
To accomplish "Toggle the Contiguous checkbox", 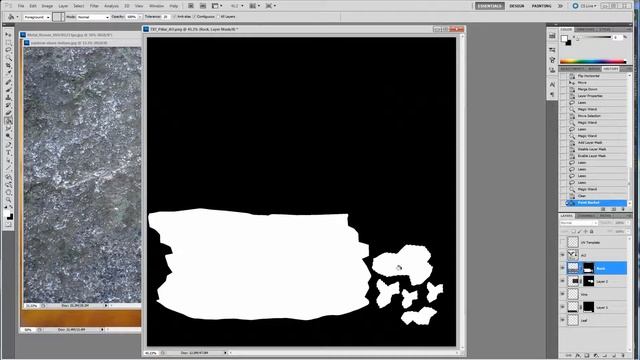I will pyautogui.click(x=194, y=17).
